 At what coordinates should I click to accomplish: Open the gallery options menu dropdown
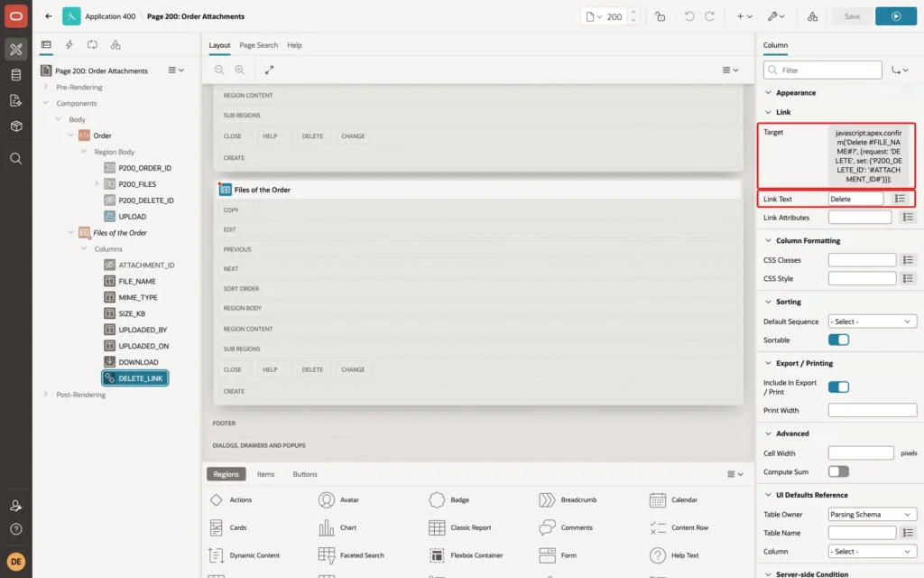[x=735, y=474]
